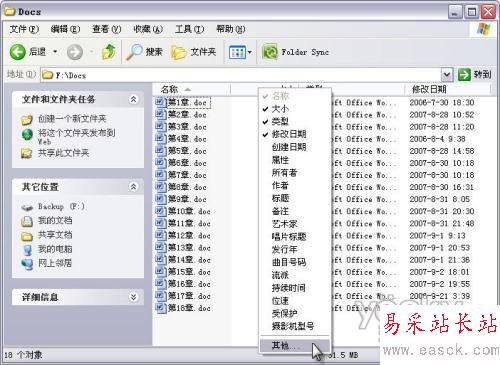Screen dimensions: 500x365
Task: Open the Back button history dropdown arrow
Action: (55, 52)
